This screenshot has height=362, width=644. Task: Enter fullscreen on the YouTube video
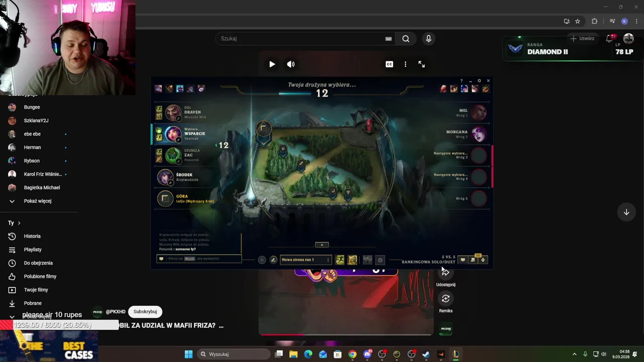(x=422, y=64)
